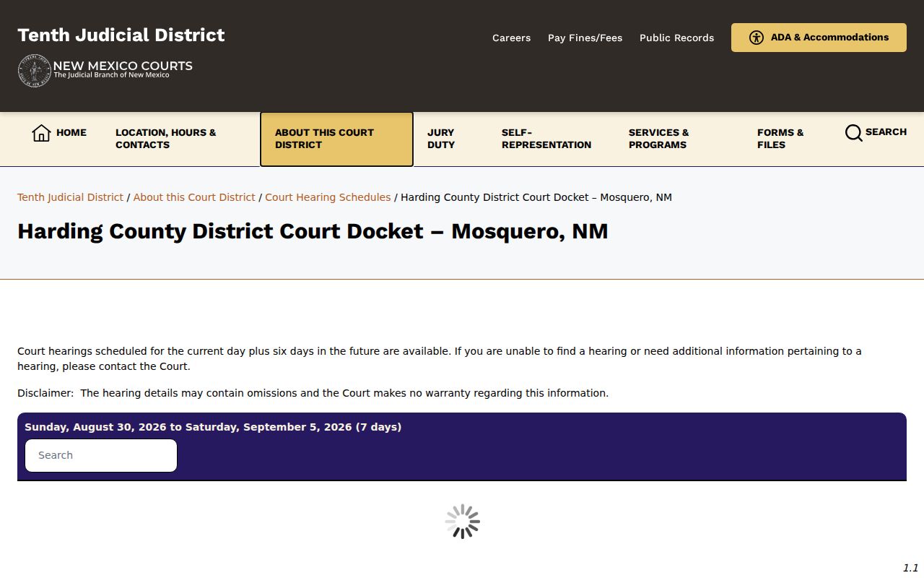Image resolution: width=924 pixels, height=578 pixels.
Task: Follow Court Hearing Schedules breadcrumb
Action: coord(328,197)
